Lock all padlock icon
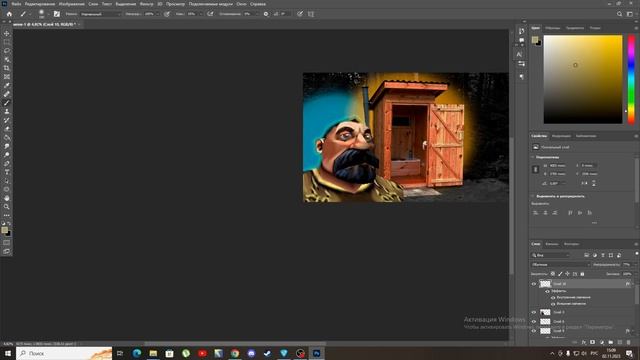640x360 pixels. [x=582, y=274]
